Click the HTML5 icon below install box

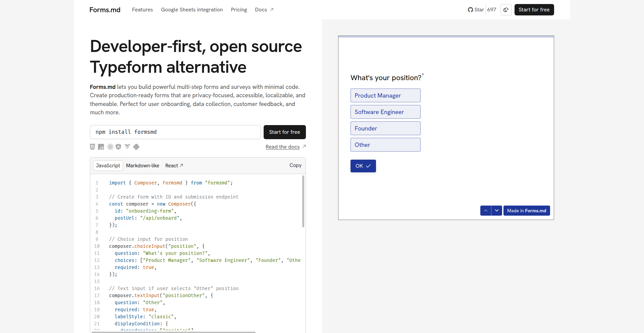[93, 147]
